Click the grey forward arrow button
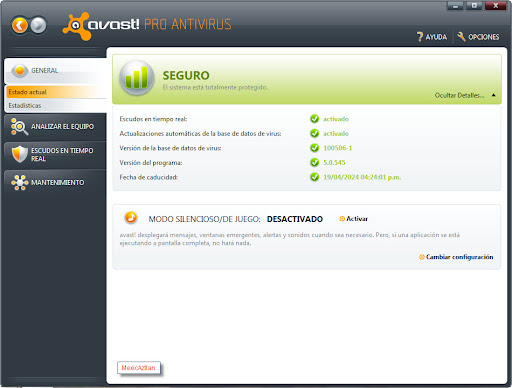The height and width of the screenshot is (388, 512). click(38, 25)
